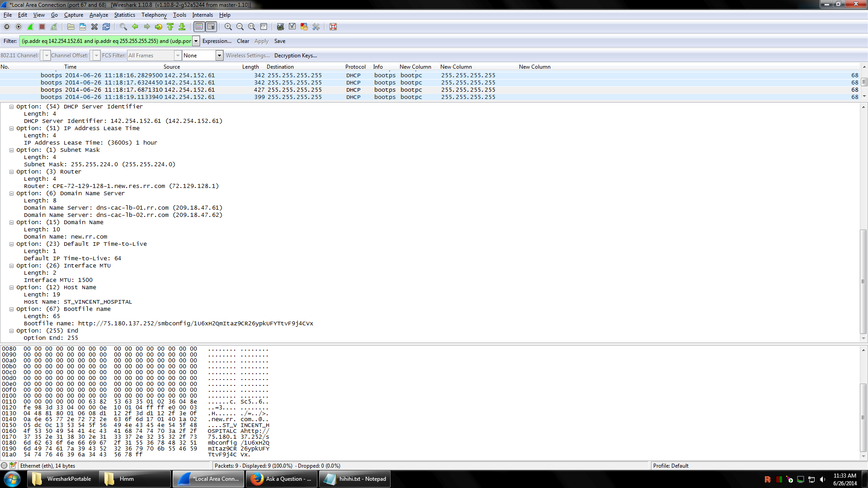Go back in packet history
Screen dimensions: 868x488
135,27
